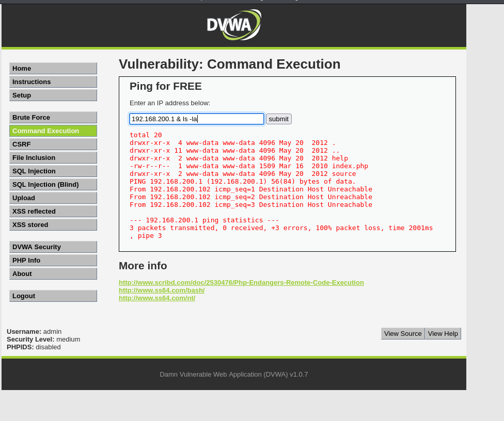The height and width of the screenshot is (421, 504).
Task: Click the DVWA logo in header
Action: tap(234, 25)
